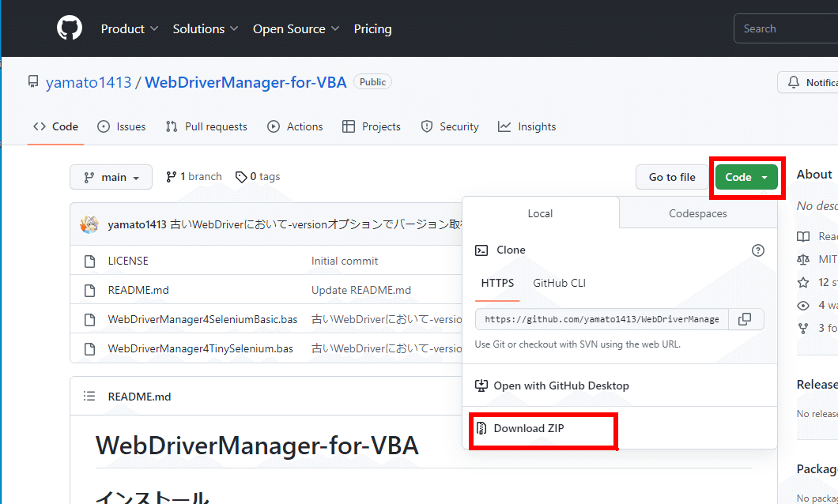Open README outline list icon
838x504 pixels.
tap(89, 396)
